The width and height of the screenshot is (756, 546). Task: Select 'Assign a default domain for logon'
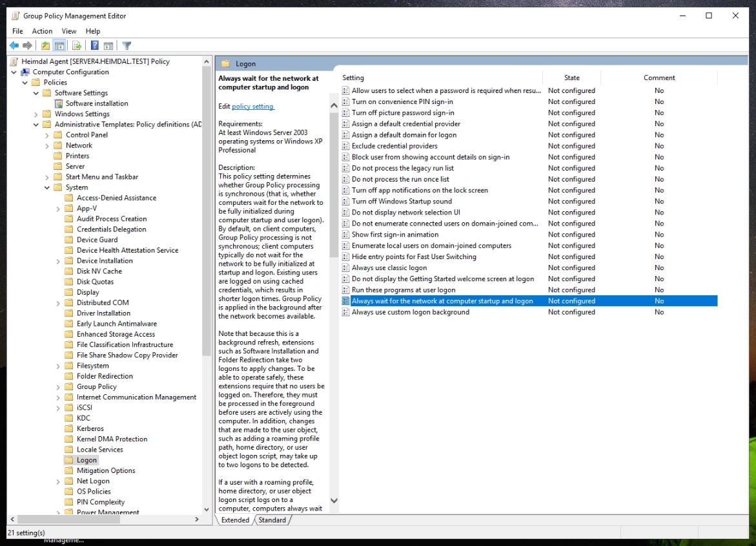coord(404,135)
